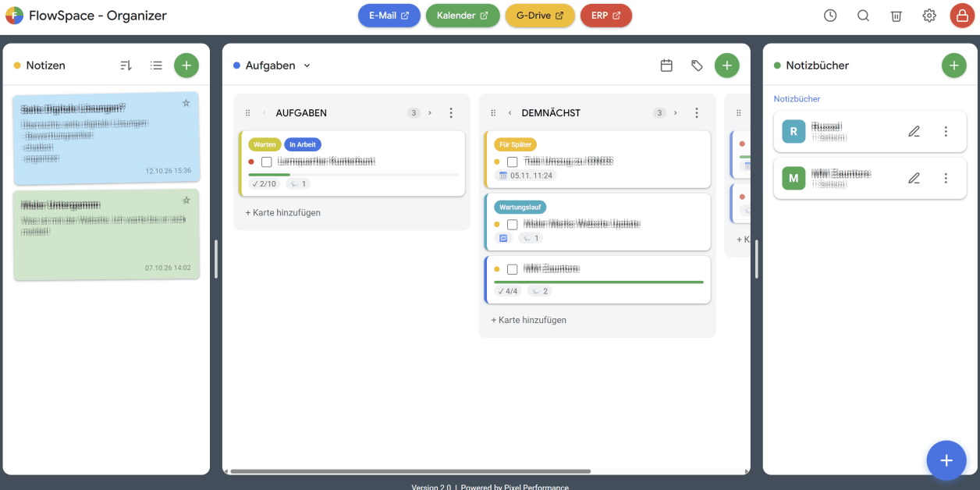Add a new notebook with green plus
This screenshot has width=980, height=490.
point(953,66)
